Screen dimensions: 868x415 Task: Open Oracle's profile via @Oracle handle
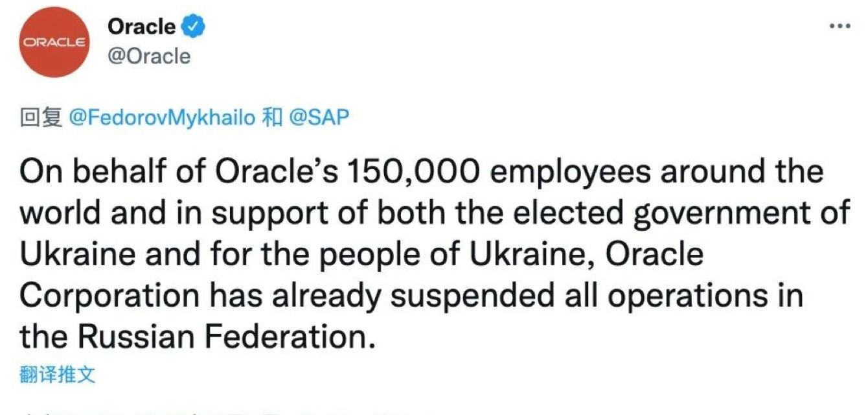(148, 56)
